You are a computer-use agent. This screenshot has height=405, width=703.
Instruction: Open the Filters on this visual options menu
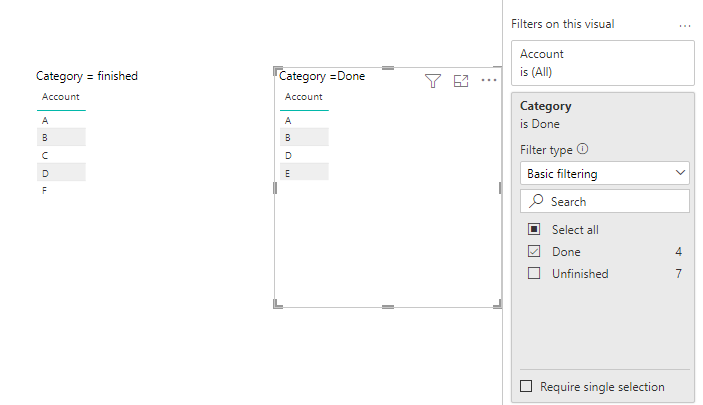685,26
